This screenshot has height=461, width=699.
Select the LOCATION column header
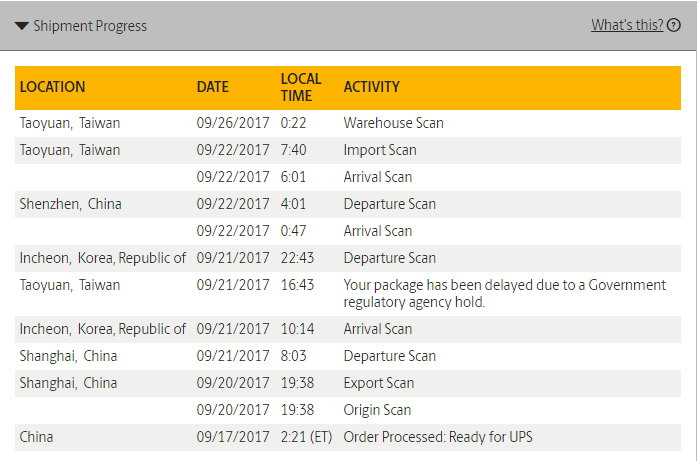pyautogui.click(x=53, y=86)
